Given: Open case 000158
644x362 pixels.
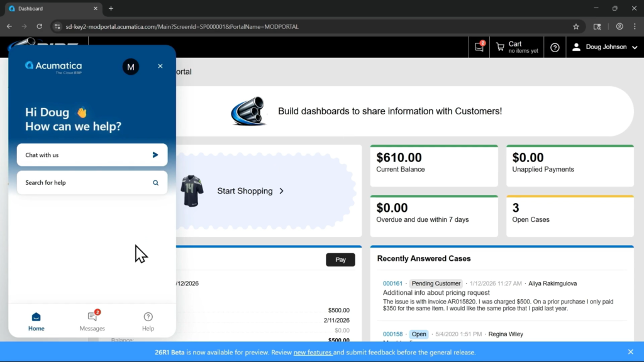Looking at the screenshot, I should [392, 334].
